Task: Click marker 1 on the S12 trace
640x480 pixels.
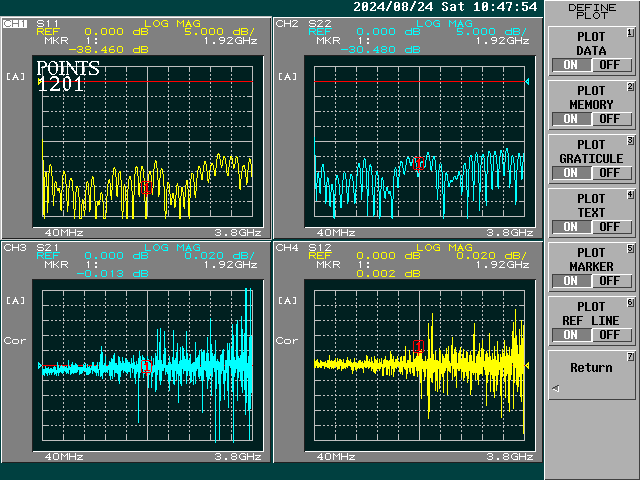Action: tap(418, 347)
